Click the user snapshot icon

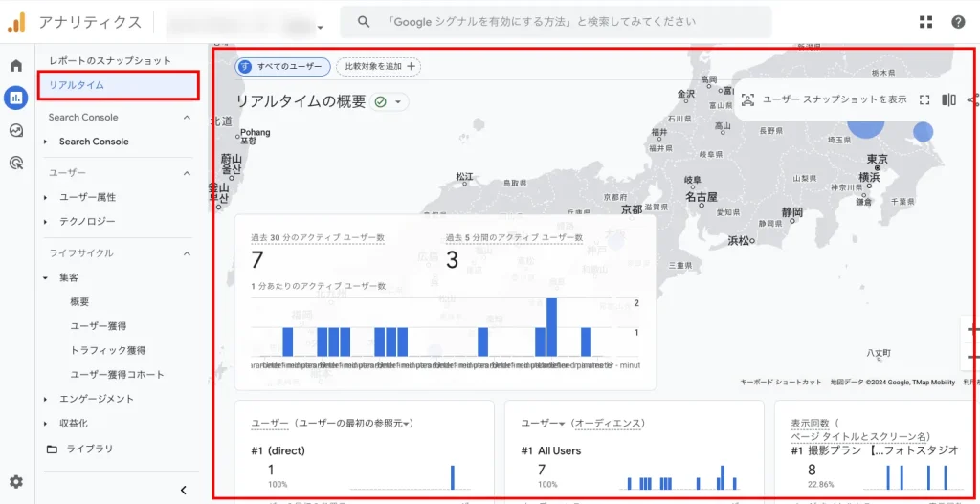pos(748,99)
